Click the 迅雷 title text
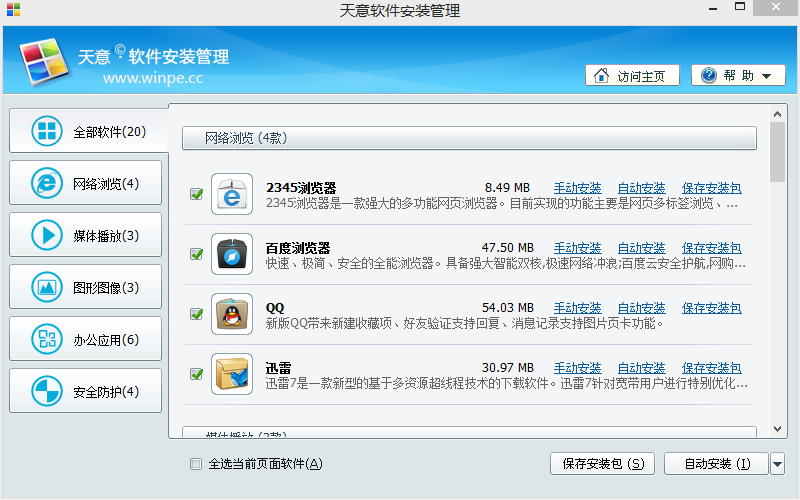This screenshot has height=500, width=800. 278,368
